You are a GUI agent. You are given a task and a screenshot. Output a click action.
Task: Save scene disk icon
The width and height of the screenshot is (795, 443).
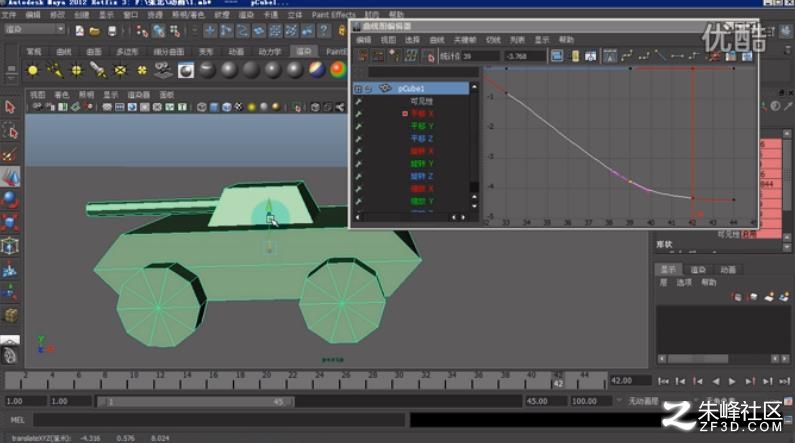click(x=112, y=31)
